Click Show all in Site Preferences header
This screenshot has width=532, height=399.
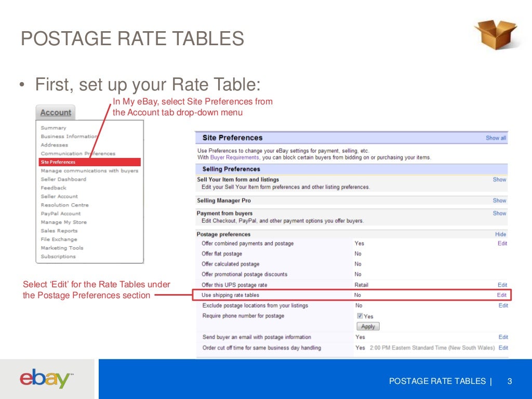coord(496,138)
